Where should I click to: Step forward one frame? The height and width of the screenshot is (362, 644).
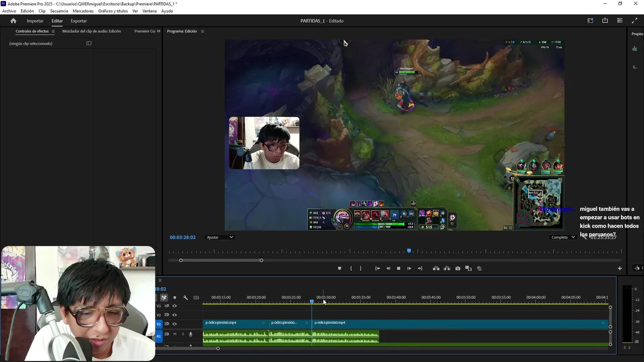[409, 268]
